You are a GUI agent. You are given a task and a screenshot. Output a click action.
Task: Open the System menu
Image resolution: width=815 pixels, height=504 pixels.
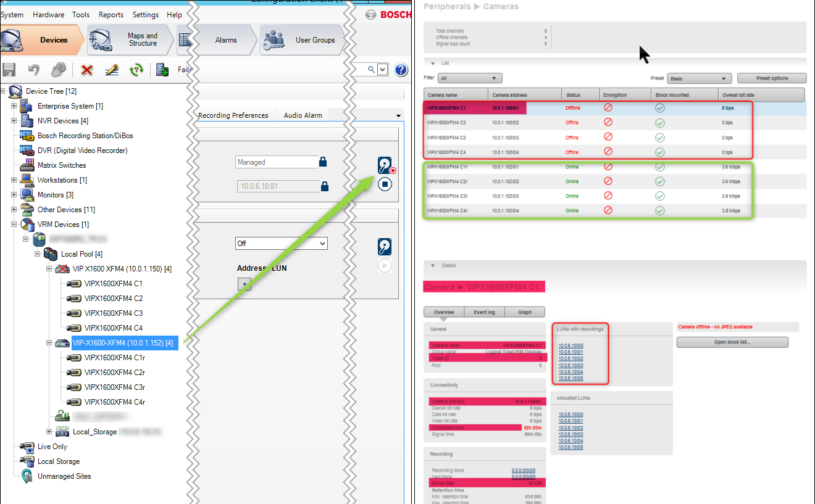pyautogui.click(x=12, y=15)
